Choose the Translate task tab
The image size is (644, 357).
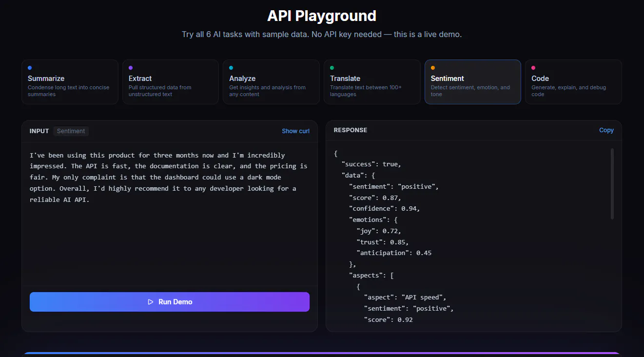point(372,82)
